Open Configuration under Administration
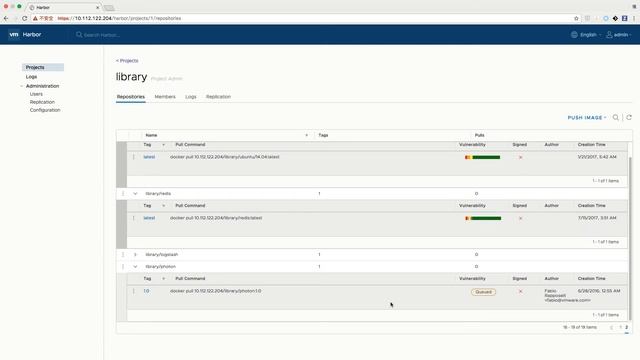This screenshot has width=640, height=360. coord(45,110)
